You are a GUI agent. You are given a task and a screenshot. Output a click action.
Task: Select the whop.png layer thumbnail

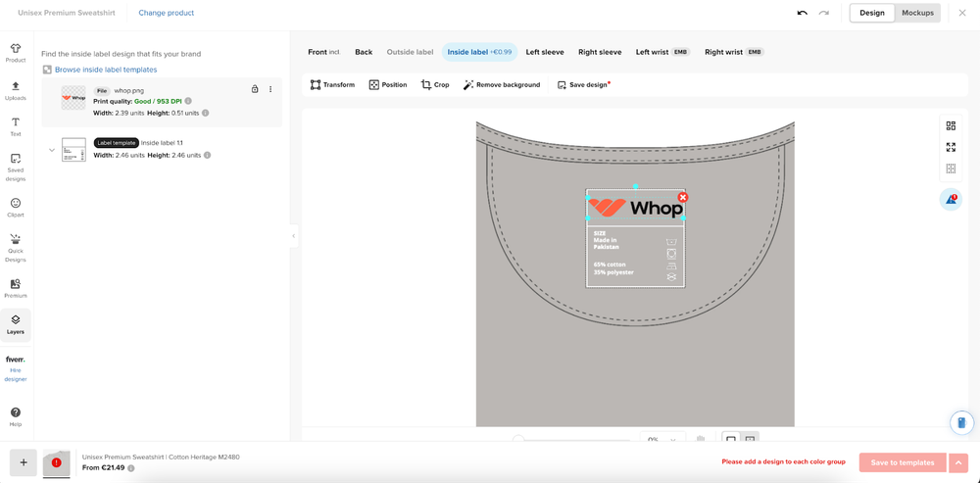point(73,97)
